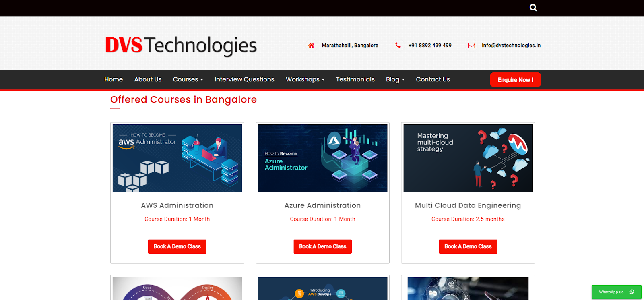The width and height of the screenshot is (644, 300).
Task: Click the red phone icon
Action: click(398, 45)
